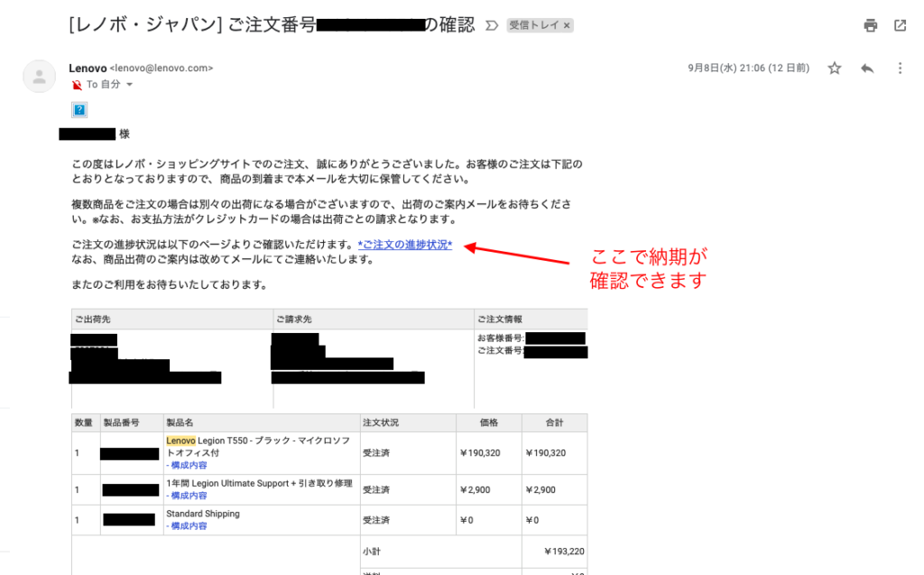Click the 小計 amount ¥193,220
The width and height of the screenshot is (924, 575).
coord(564,552)
